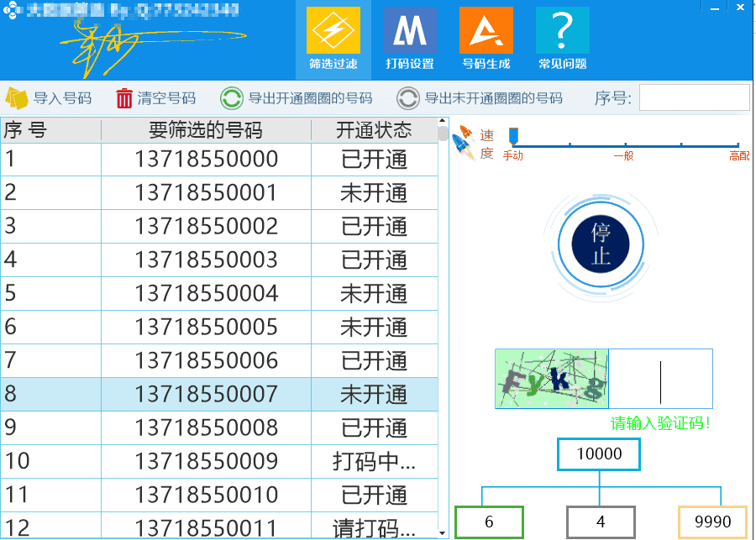Click the total count box 10000

599,454
